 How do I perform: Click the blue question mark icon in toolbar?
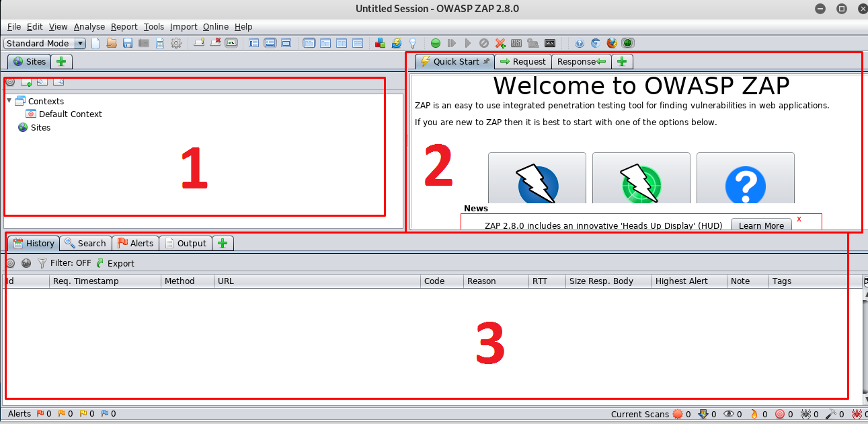(580, 43)
